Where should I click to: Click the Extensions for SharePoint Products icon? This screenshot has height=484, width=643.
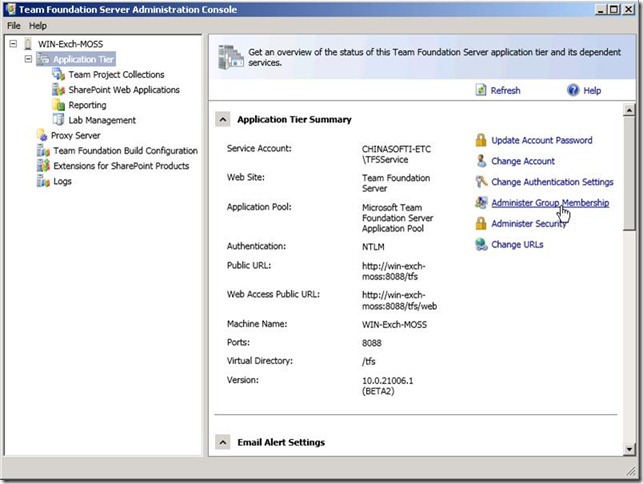pyautogui.click(x=43, y=166)
